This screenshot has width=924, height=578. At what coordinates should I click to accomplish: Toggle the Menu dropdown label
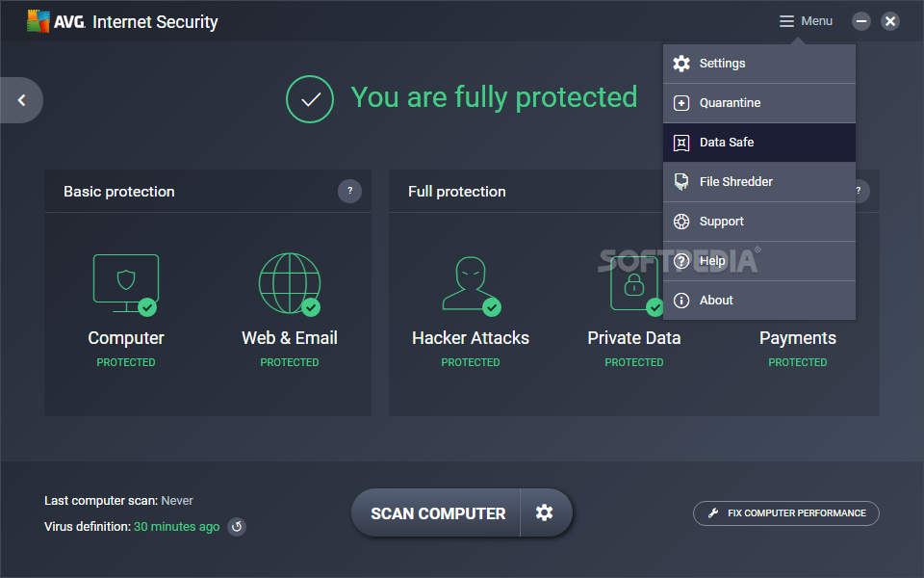pos(817,21)
